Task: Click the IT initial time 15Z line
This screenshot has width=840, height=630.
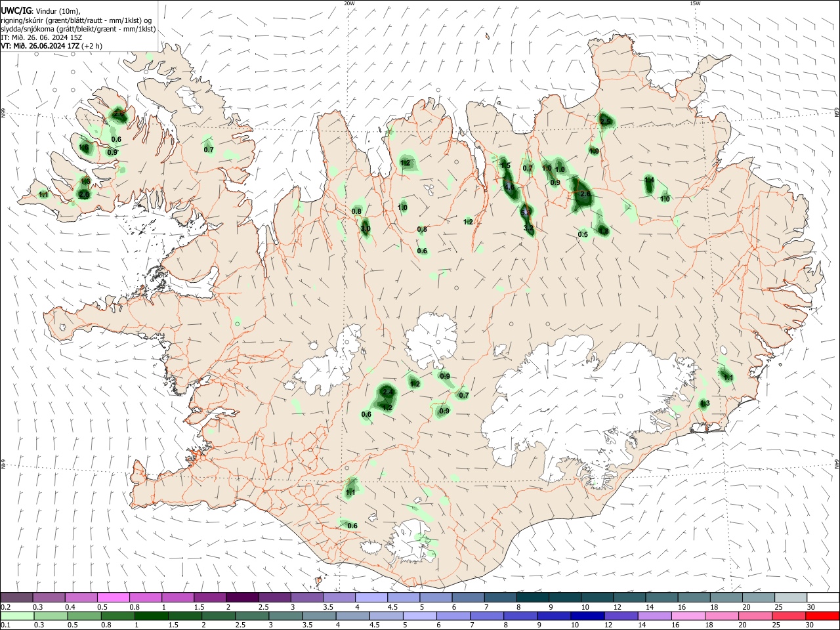Action: tap(41, 37)
